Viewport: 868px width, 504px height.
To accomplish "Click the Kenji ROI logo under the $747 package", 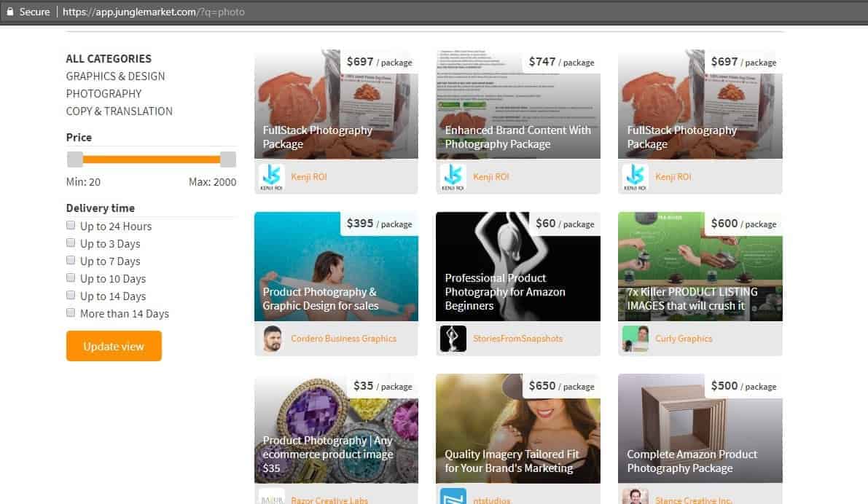I will 453,177.
